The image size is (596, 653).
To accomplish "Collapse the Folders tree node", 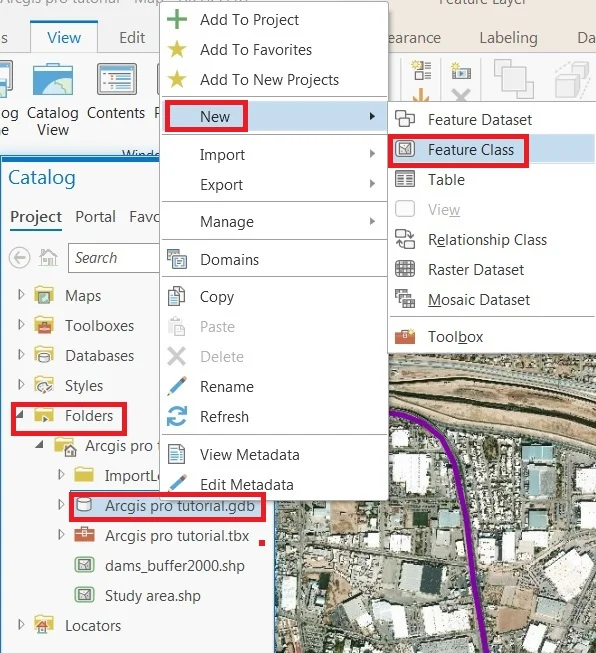I will [20, 414].
